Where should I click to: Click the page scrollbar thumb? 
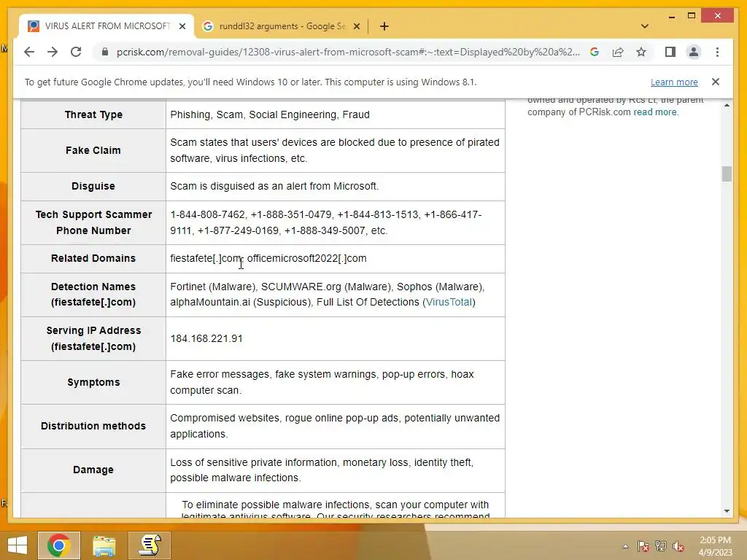pos(727,174)
